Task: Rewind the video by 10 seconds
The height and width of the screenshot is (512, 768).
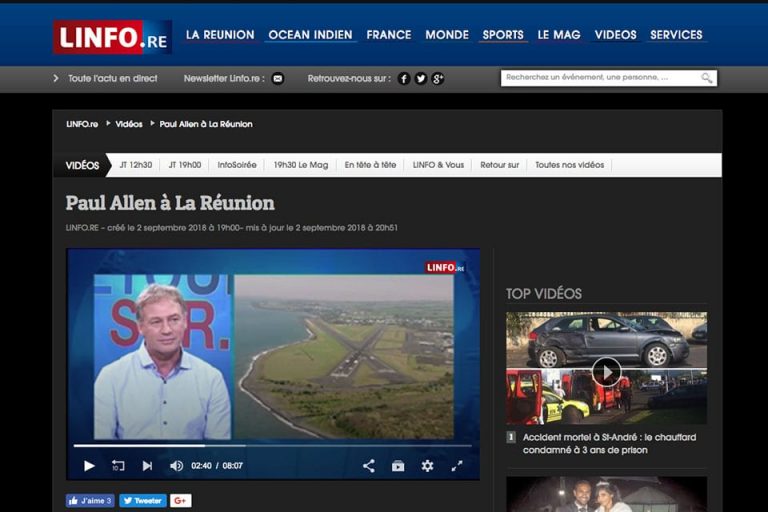Action: [118, 465]
